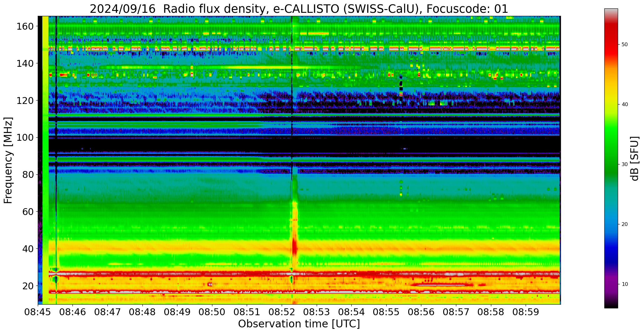The image size is (644, 333).
Task: Click the 120 frequency tick label
Action: [25, 100]
